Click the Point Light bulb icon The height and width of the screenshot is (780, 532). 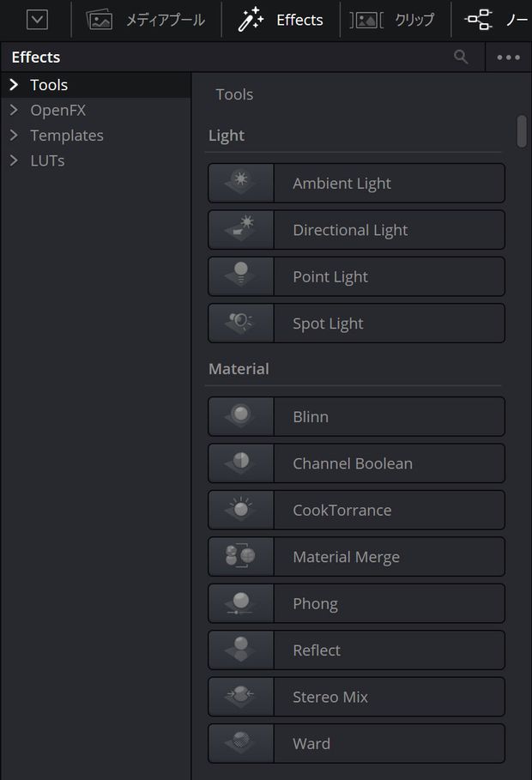241,276
